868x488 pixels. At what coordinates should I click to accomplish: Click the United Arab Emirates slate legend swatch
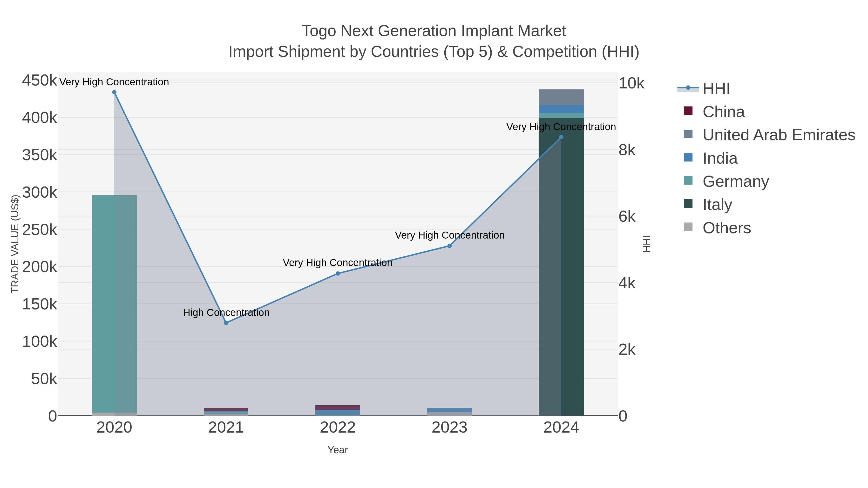688,134
